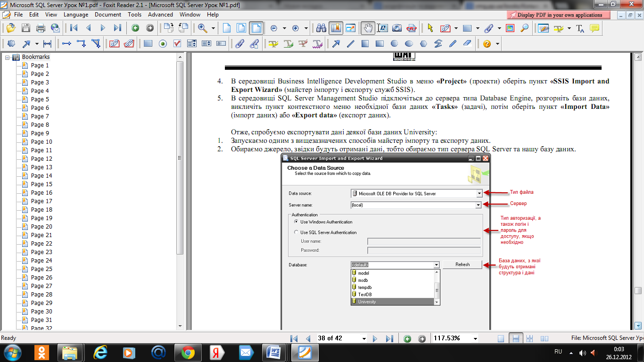This screenshot has width=644, height=362.
Task: Expand the page number dropdown 38 of 42
Action: pos(364,338)
